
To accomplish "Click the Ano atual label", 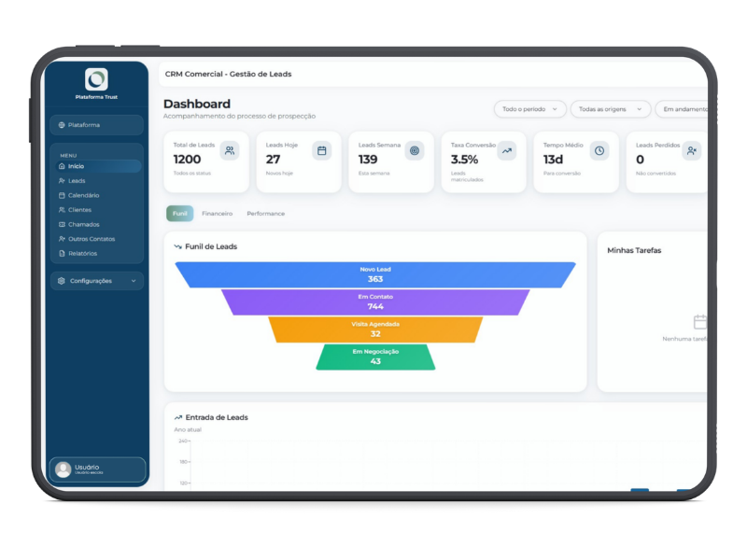I will [188, 429].
